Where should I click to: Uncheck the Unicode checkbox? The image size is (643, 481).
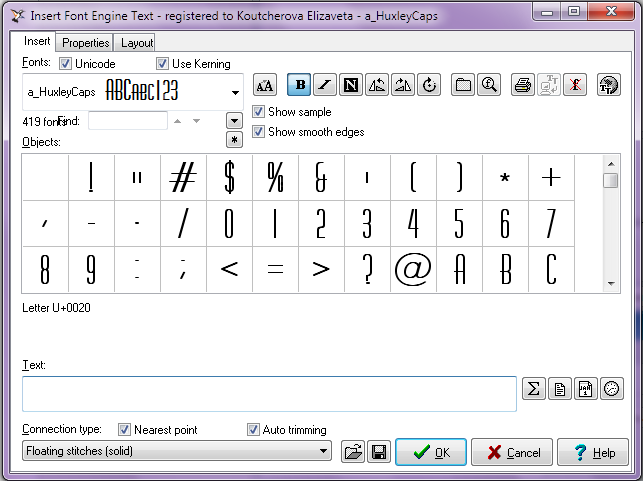coord(66,64)
